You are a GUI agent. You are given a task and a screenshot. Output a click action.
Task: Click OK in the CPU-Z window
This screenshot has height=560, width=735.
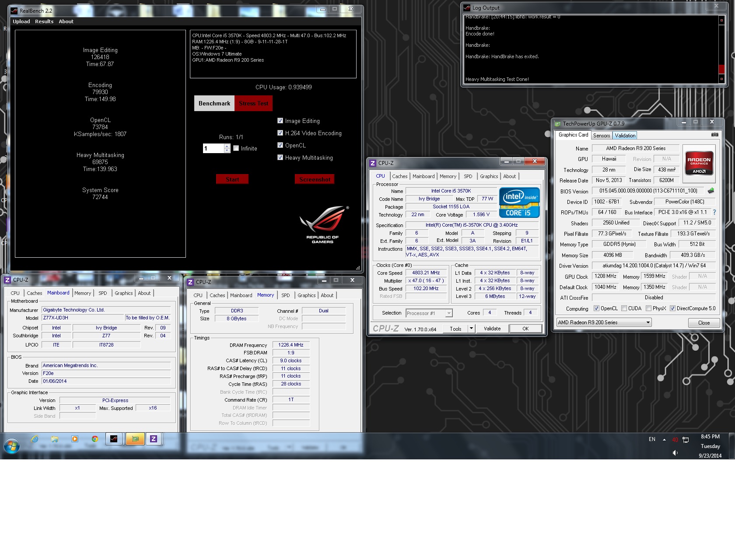[x=525, y=329]
